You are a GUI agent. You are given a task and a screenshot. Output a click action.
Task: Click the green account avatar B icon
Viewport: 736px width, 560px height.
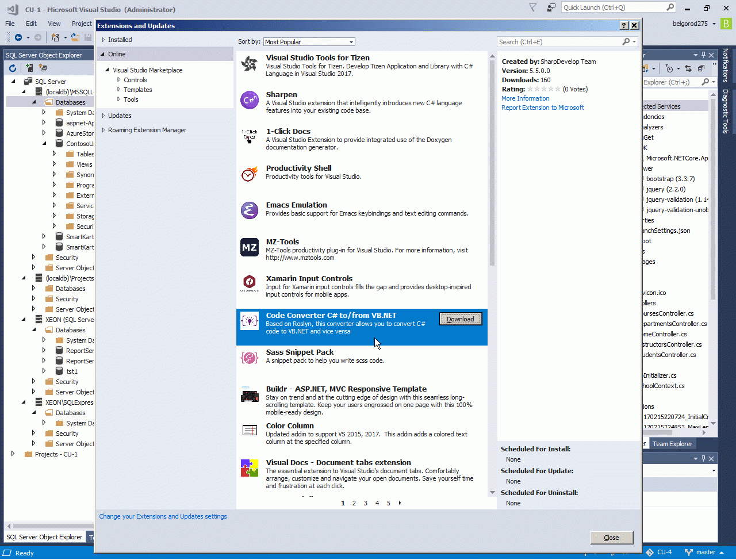pyautogui.click(x=726, y=24)
